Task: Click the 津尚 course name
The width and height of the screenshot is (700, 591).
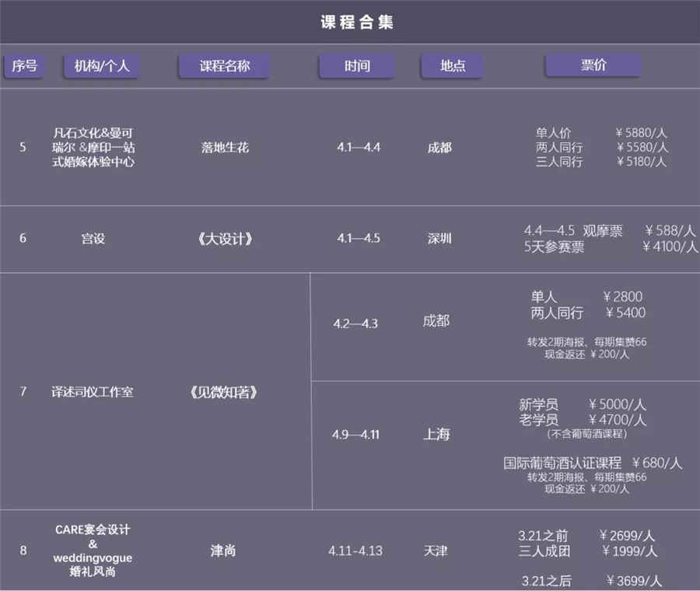Action: click(x=224, y=551)
